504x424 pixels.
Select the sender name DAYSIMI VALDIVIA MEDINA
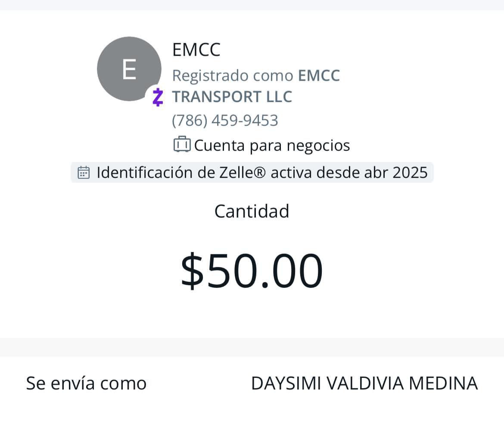pyautogui.click(x=364, y=383)
